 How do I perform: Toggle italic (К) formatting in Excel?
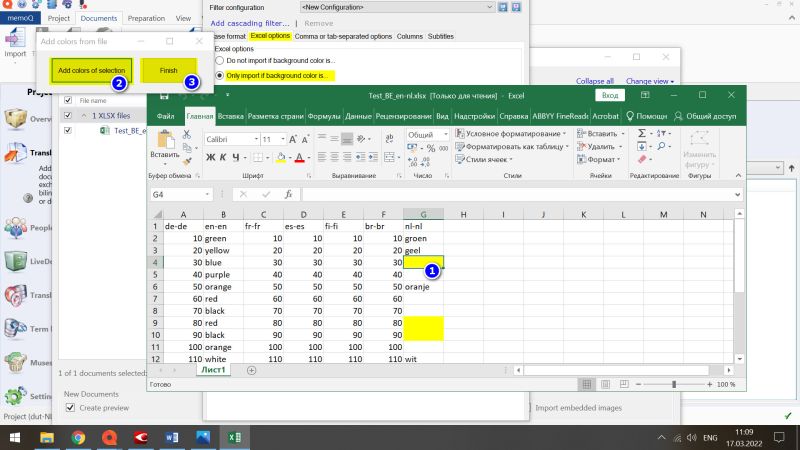tap(223, 158)
